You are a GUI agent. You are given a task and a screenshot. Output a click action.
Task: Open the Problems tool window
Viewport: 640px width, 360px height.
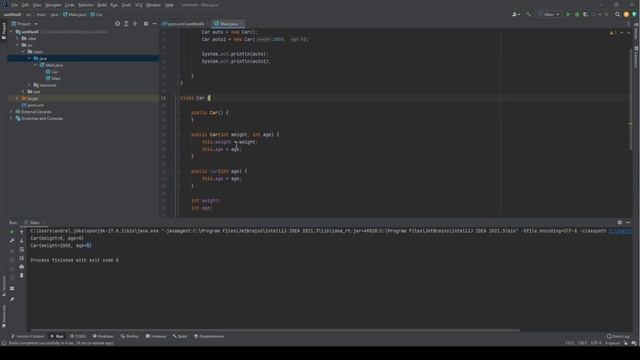pyautogui.click(x=103, y=336)
